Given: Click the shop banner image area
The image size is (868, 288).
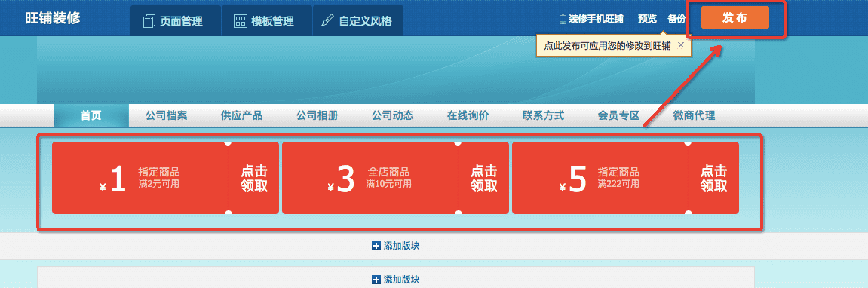Looking at the screenshot, I should click(x=396, y=70).
